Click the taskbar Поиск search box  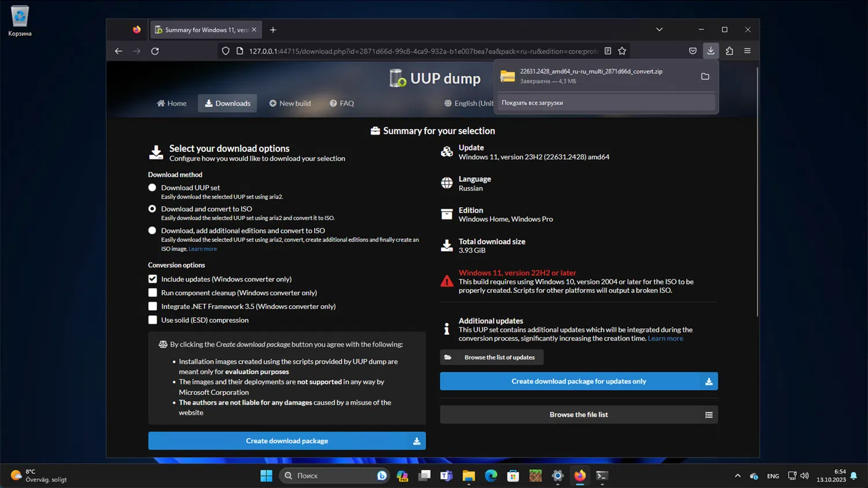coord(334,476)
